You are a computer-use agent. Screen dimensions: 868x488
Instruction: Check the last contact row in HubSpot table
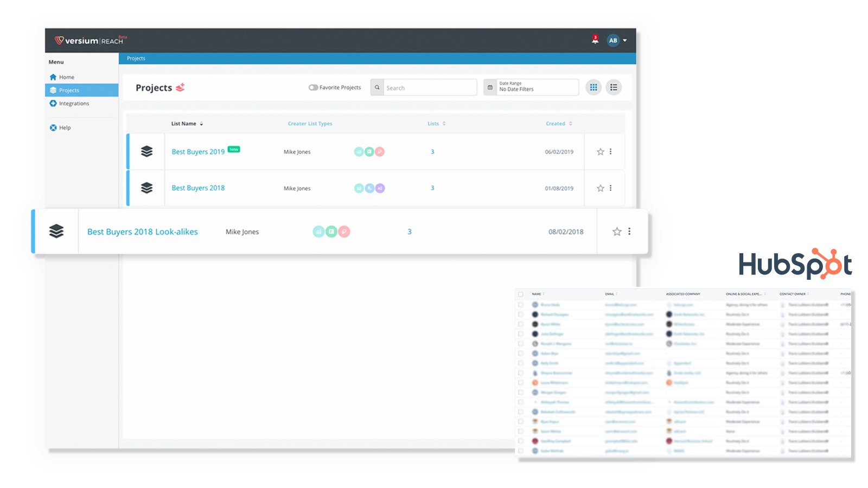(x=521, y=451)
